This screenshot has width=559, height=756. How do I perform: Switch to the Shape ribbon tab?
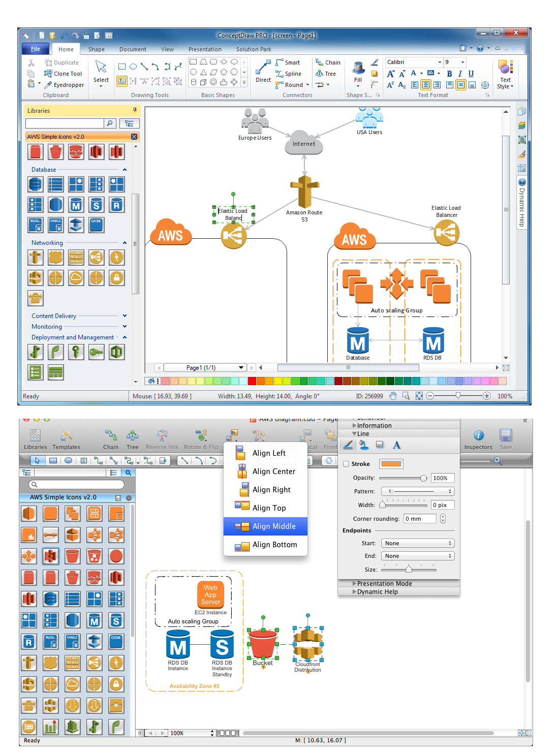coord(97,49)
